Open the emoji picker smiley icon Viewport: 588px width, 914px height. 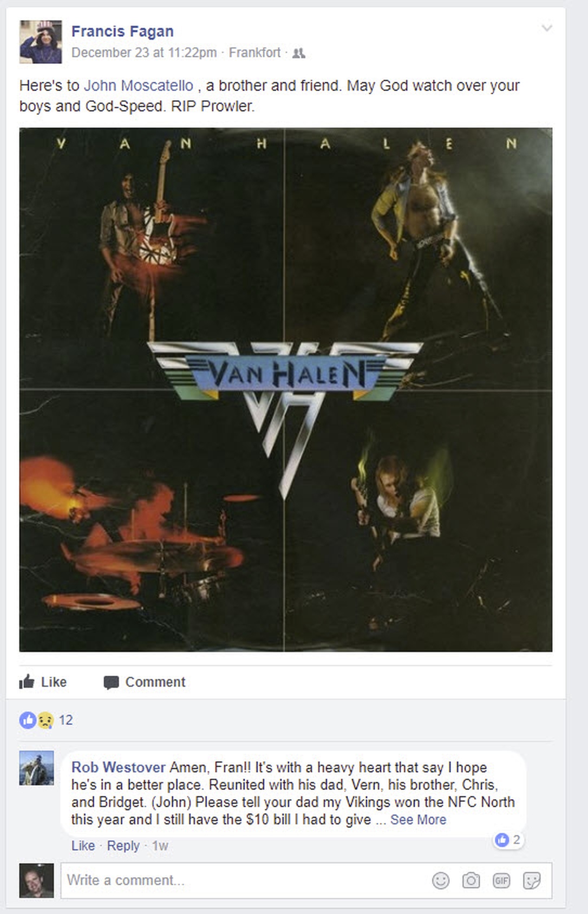[441, 881]
